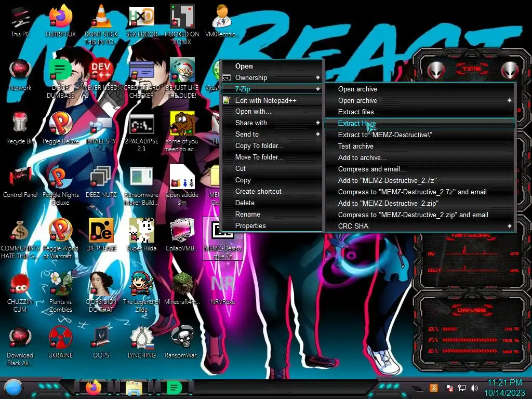The height and width of the screenshot is (399, 532).
Task: Choose Open with... in context menu
Action: (272, 112)
